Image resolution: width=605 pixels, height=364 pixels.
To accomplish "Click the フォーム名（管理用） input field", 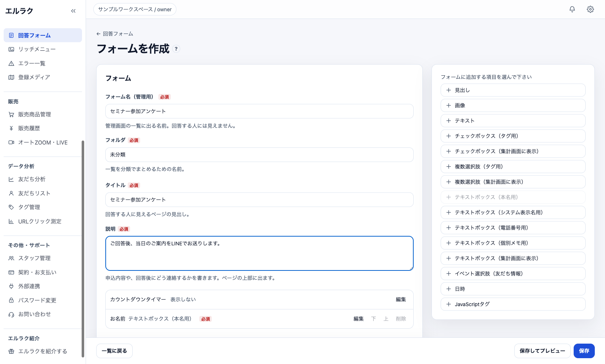I will click(x=259, y=111).
